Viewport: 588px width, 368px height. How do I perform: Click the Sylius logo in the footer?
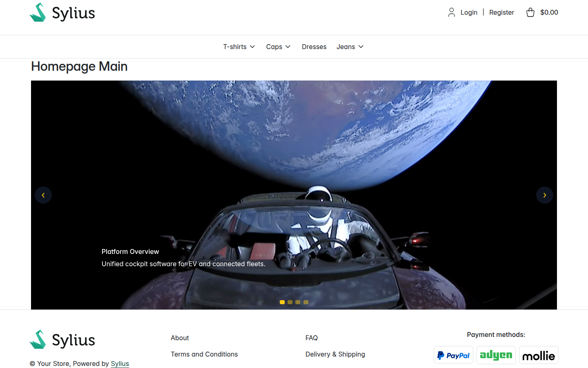[x=62, y=339]
